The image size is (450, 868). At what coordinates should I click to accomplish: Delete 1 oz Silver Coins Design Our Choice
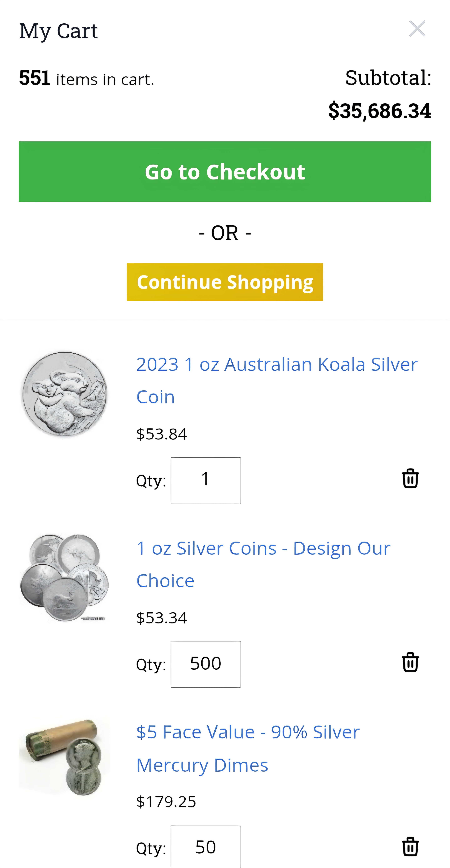tap(410, 662)
